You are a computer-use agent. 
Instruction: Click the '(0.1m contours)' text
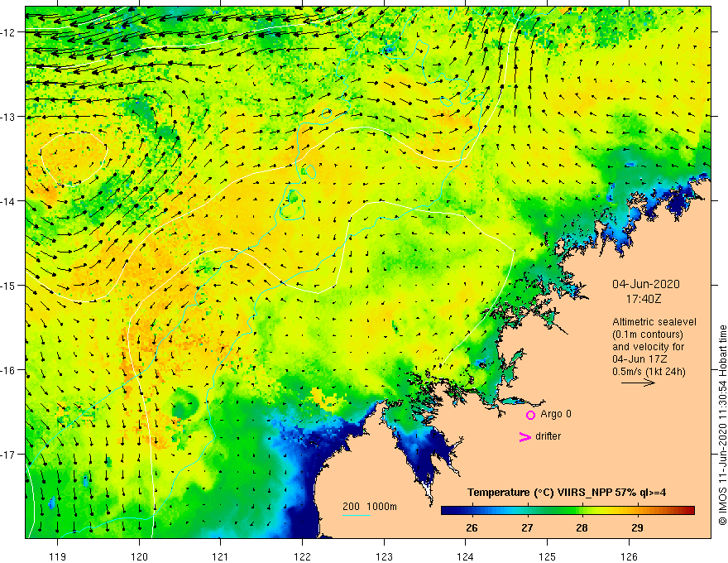pyautogui.click(x=648, y=334)
